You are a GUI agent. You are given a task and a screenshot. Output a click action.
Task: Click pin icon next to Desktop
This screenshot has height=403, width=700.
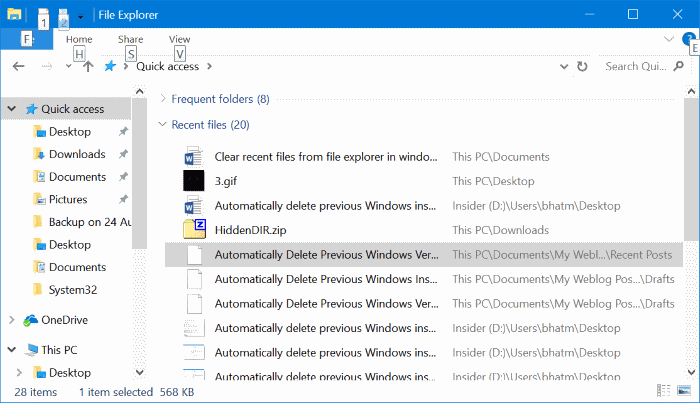coord(123,132)
